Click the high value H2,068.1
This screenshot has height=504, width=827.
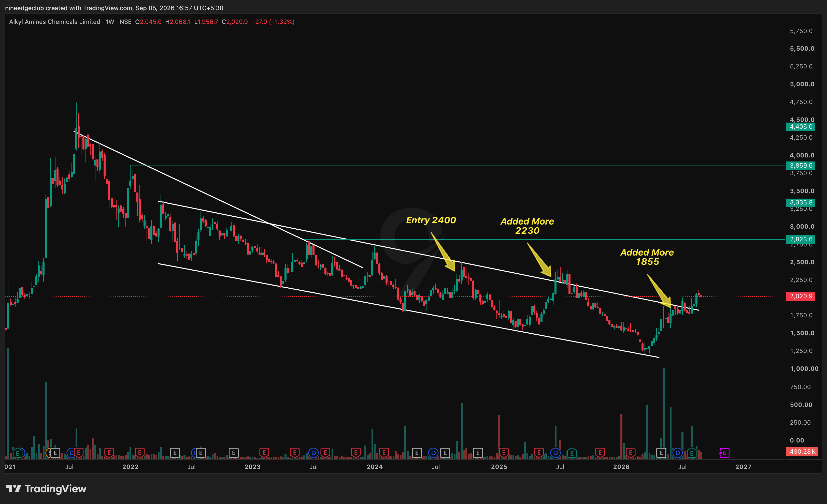[x=178, y=22]
